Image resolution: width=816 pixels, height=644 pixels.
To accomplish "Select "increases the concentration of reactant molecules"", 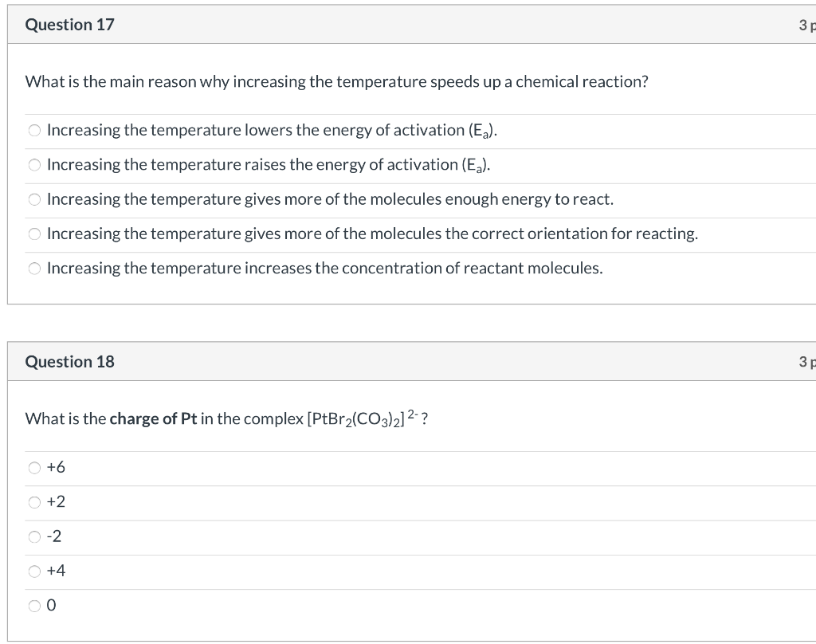I will coord(34,269).
